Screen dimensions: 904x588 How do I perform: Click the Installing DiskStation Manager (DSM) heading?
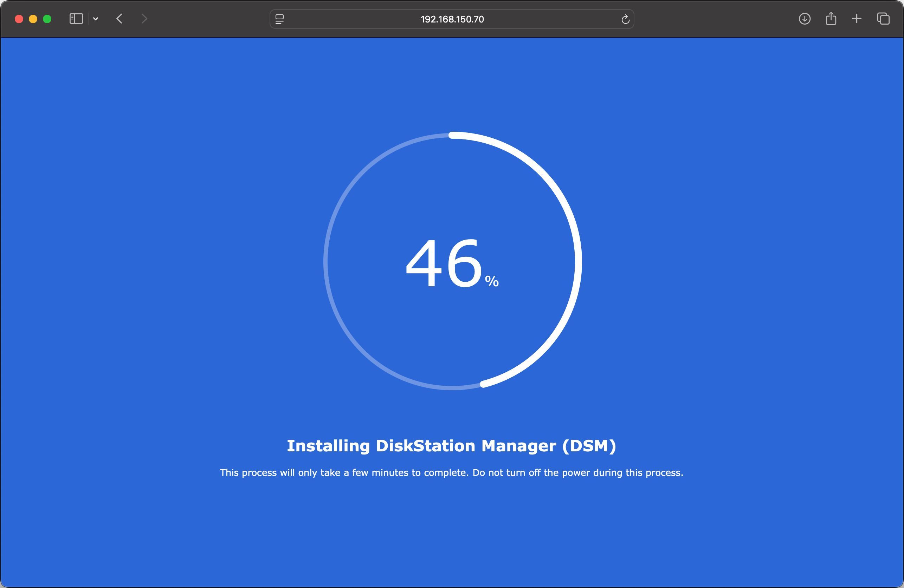451,446
